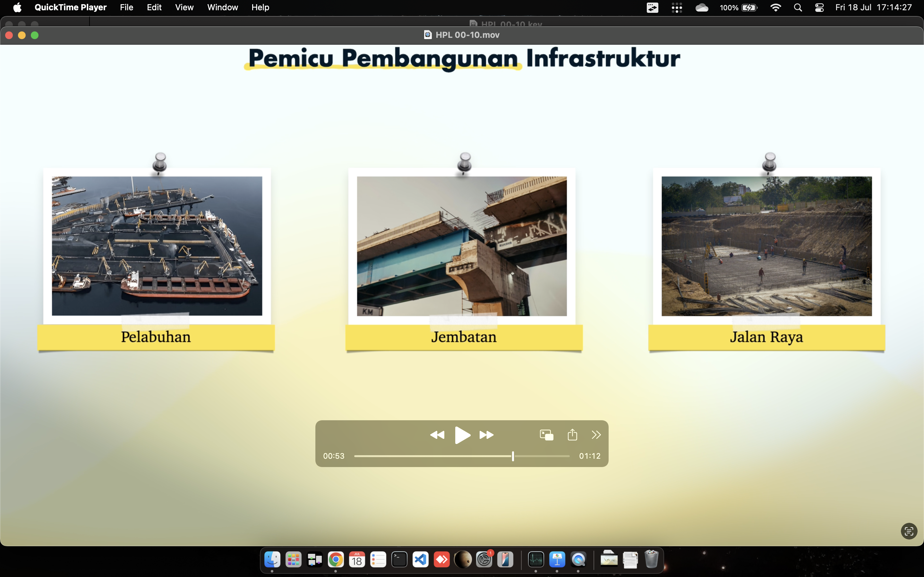
Task: Enable picture-in-picture mode
Action: [546, 435]
